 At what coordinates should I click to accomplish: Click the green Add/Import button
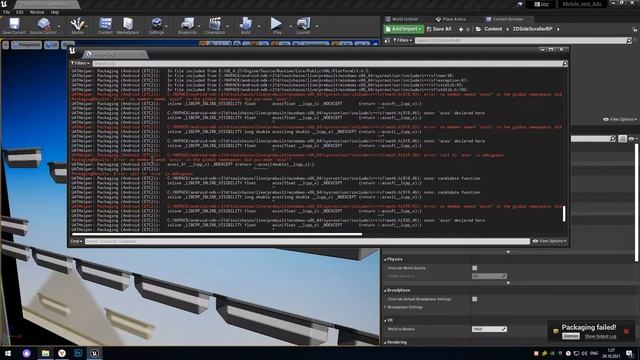tap(404, 29)
